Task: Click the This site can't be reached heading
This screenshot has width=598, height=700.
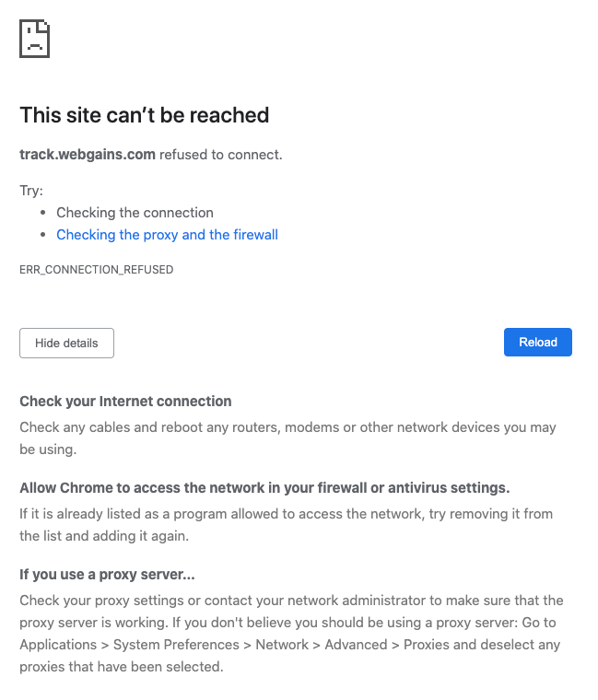Action: pos(145,115)
